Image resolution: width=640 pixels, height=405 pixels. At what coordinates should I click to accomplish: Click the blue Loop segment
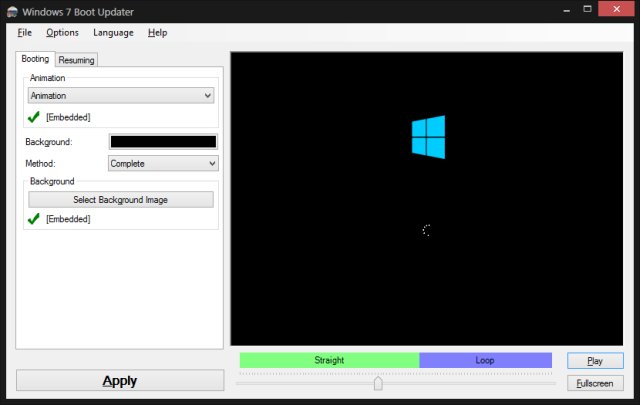485,360
